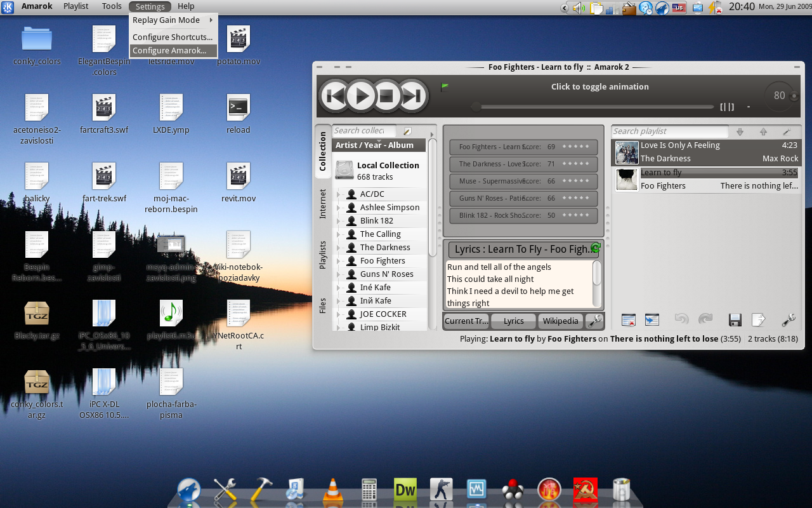This screenshot has width=812, height=508.
Task: Open the wallet icon in the system tray
Action: [629, 8]
